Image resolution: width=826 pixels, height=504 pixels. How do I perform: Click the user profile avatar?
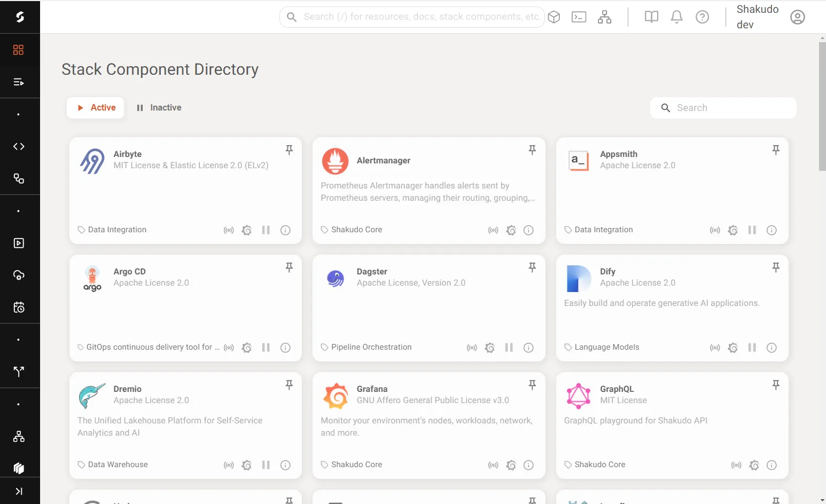[798, 17]
